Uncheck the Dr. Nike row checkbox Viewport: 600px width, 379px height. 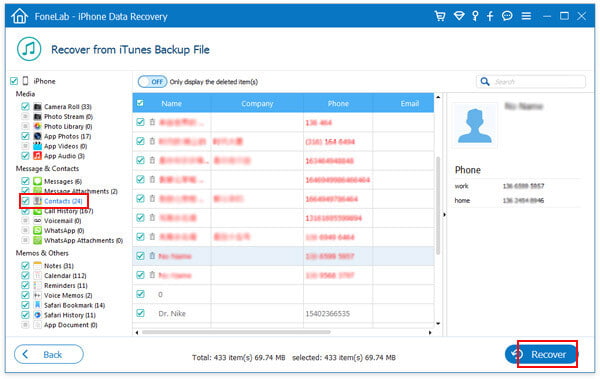pyautogui.click(x=140, y=313)
